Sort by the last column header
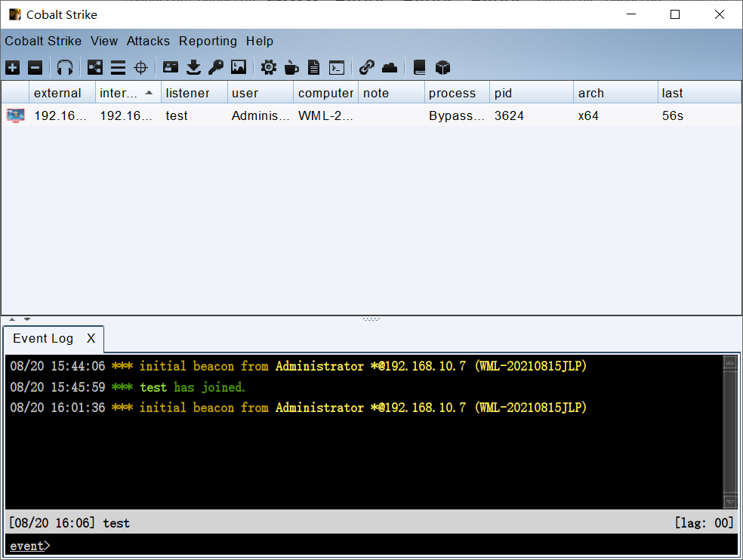The height and width of the screenshot is (560, 743). (x=699, y=93)
